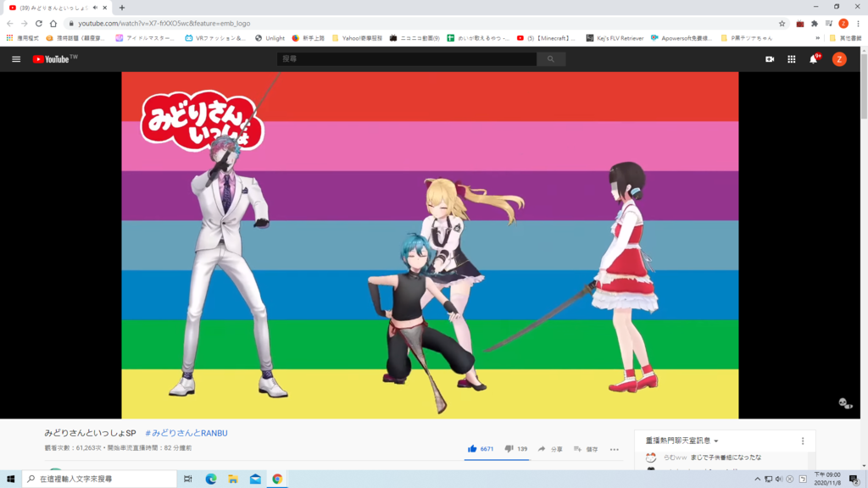Open the create video camera icon
The height and width of the screenshot is (488, 868).
pos(770,59)
